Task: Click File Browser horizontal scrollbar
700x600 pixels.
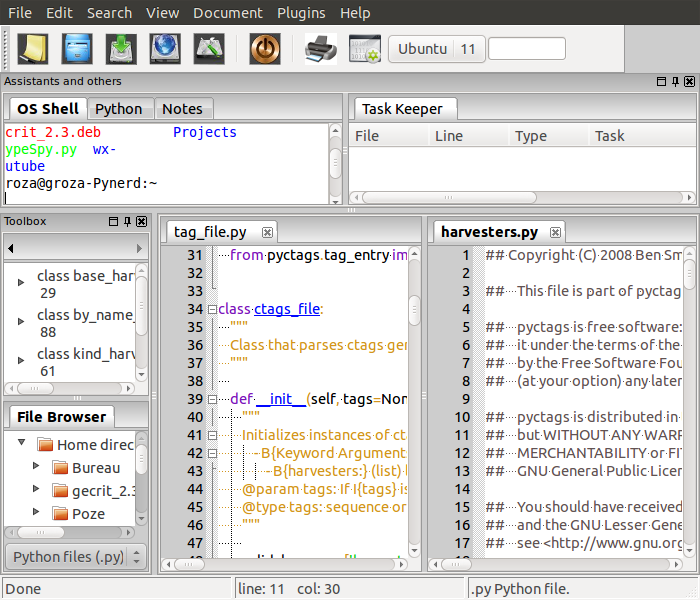Action: [x=71, y=532]
